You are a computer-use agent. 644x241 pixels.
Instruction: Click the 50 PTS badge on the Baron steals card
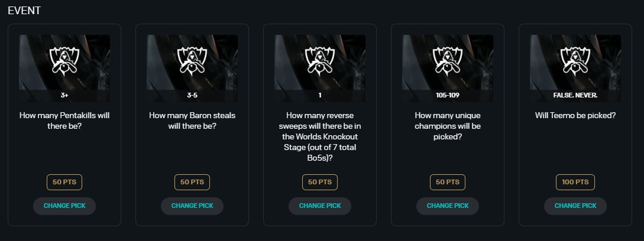pos(192,182)
